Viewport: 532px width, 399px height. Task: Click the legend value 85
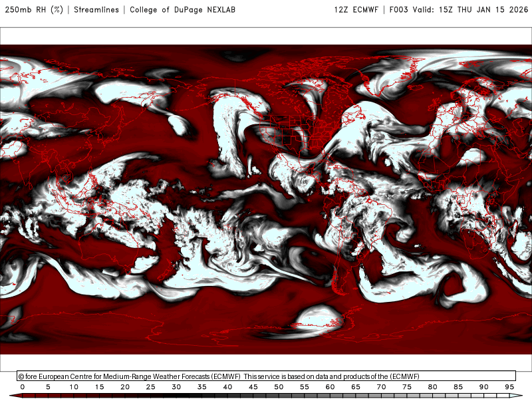click(458, 387)
